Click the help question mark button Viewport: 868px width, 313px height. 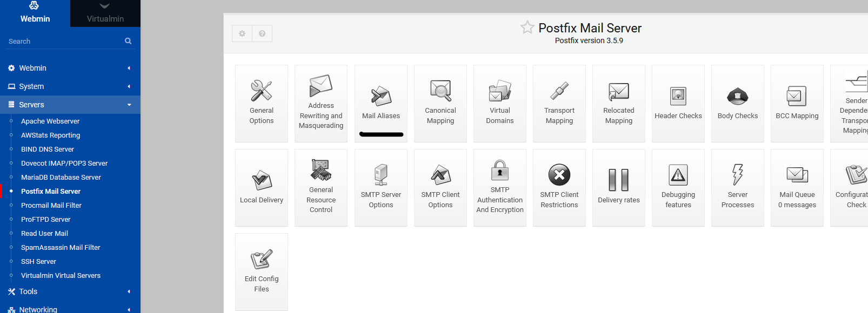262,33
